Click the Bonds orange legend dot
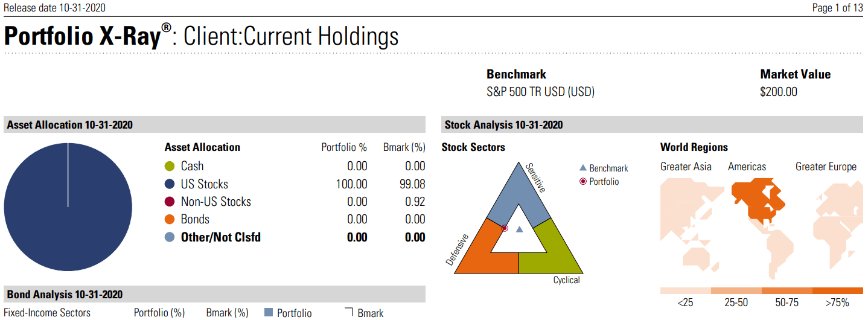Screen dimensions: 868x320 (x=170, y=219)
